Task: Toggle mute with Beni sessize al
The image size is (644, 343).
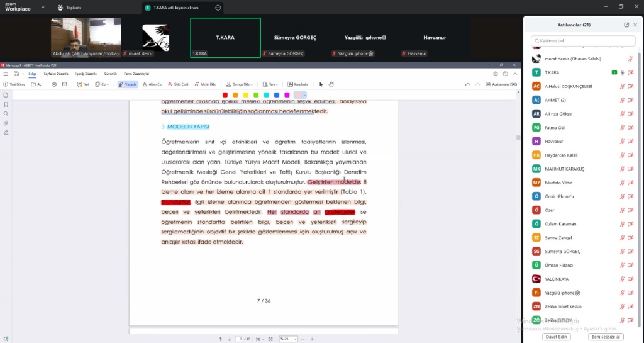Action: point(606,337)
